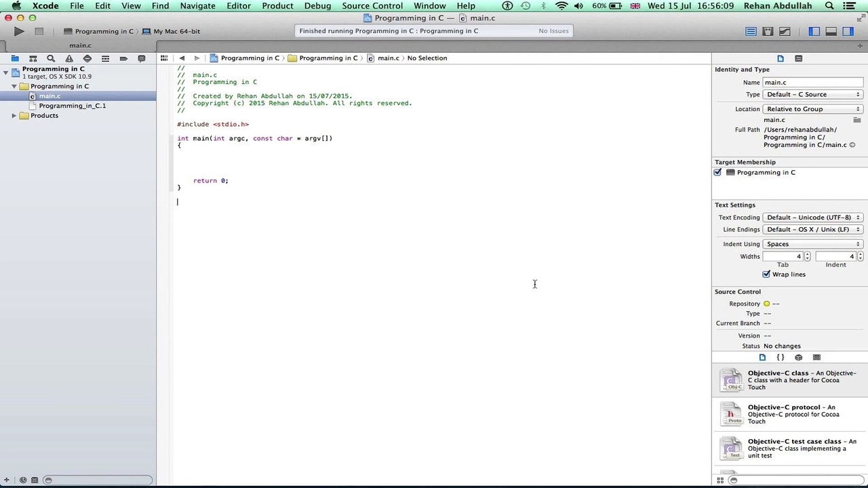Show the Issue navigator warning icon
This screenshot has height=488, width=868.
pyautogui.click(x=69, y=59)
